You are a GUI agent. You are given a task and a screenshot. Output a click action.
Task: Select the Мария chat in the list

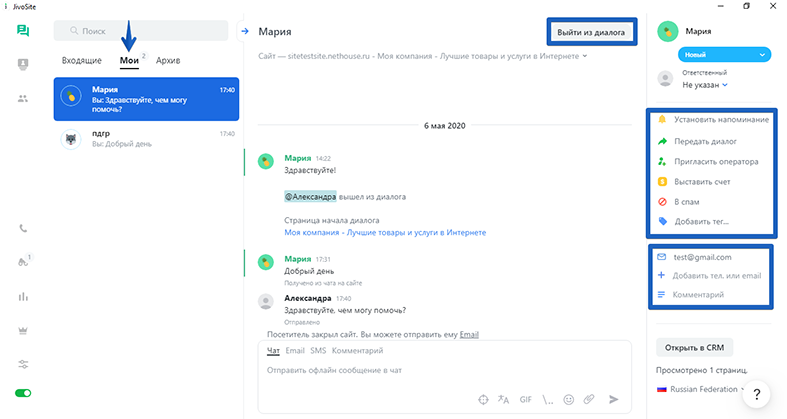pyautogui.click(x=146, y=99)
